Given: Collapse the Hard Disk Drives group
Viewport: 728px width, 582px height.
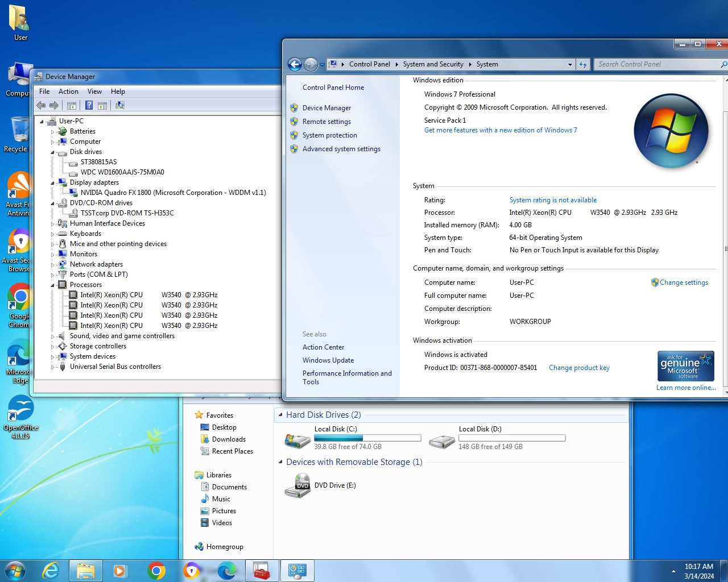Looking at the screenshot, I should tap(280, 415).
